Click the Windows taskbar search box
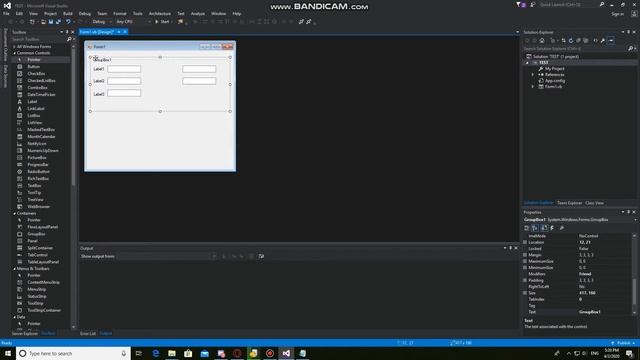The width and height of the screenshot is (640, 360). [73, 353]
